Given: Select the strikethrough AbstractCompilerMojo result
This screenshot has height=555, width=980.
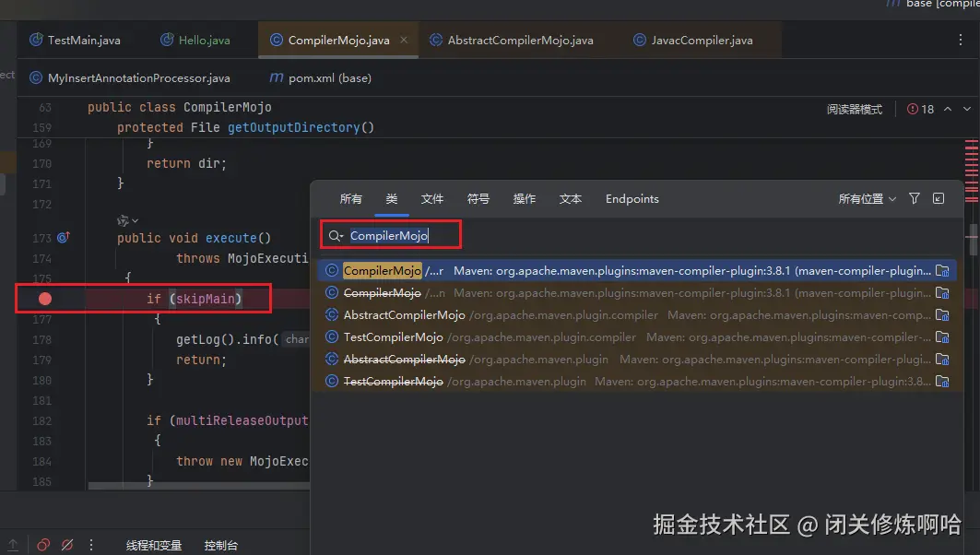Looking at the screenshot, I should [637, 360].
